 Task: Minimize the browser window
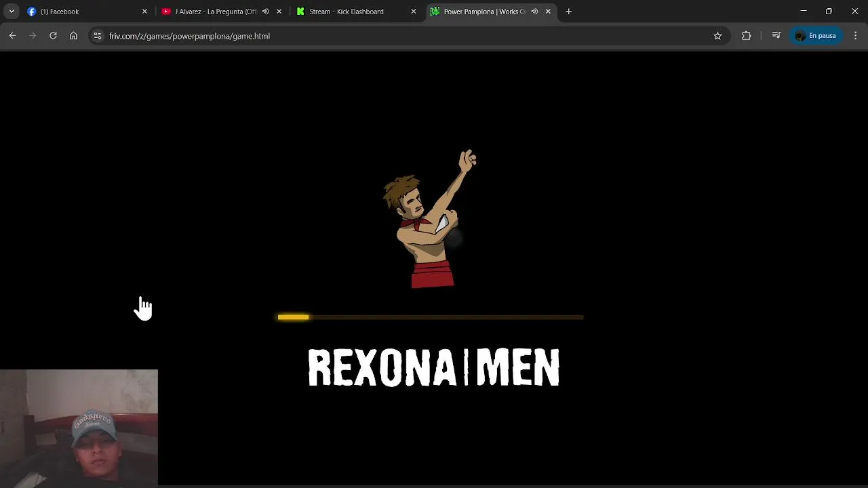(803, 12)
